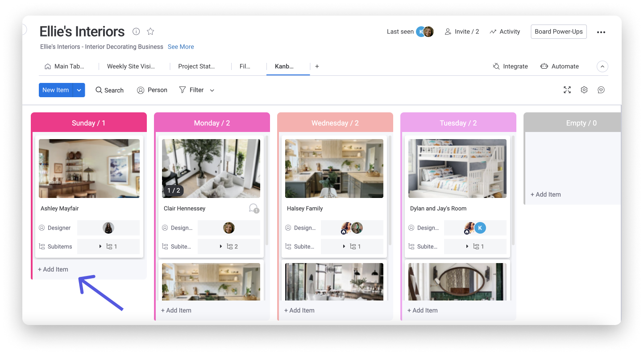Screen dimensions: 644x354
Task: Open second Monday card kitchen thumbnail
Action: pyautogui.click(x=211, y=281)
